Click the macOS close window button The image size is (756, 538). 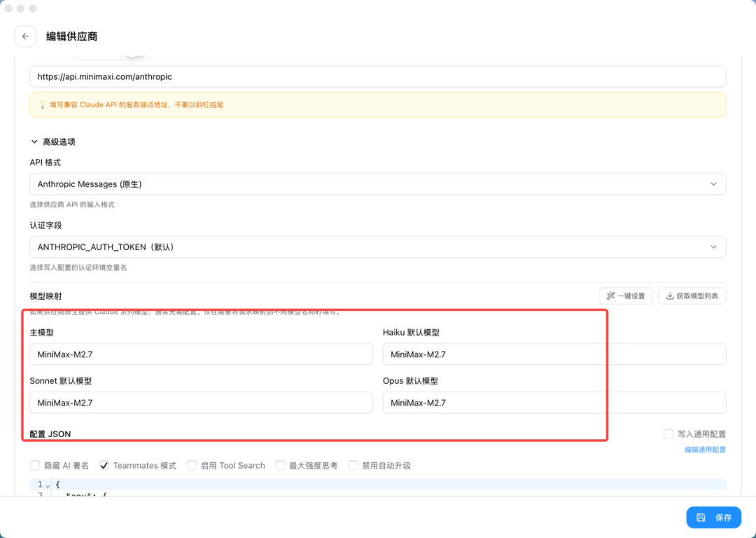(x=8, y=8)
